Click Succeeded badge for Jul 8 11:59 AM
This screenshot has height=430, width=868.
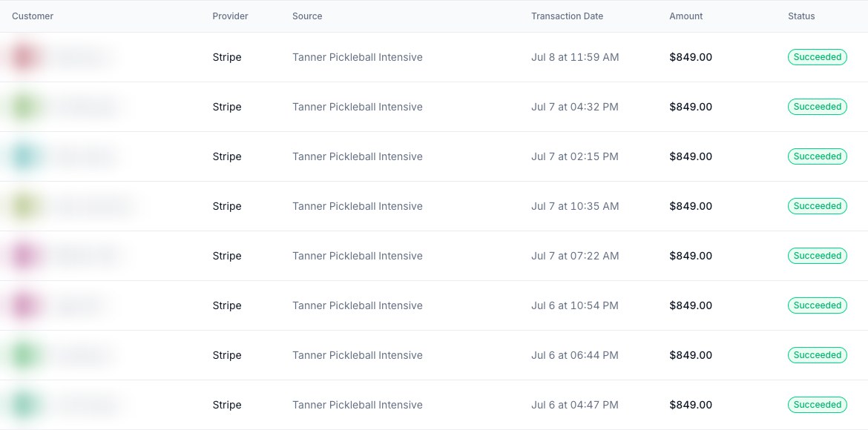(817, 57)
